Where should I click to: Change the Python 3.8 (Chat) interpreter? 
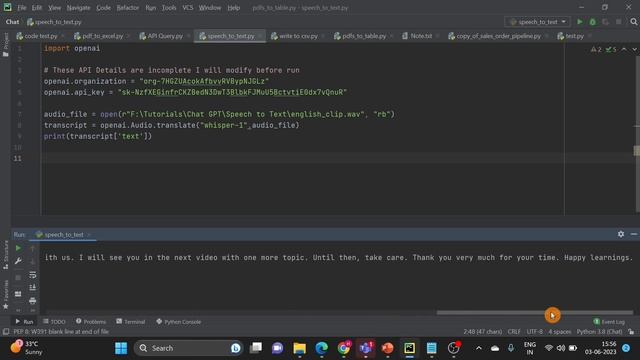coord(599,332)
